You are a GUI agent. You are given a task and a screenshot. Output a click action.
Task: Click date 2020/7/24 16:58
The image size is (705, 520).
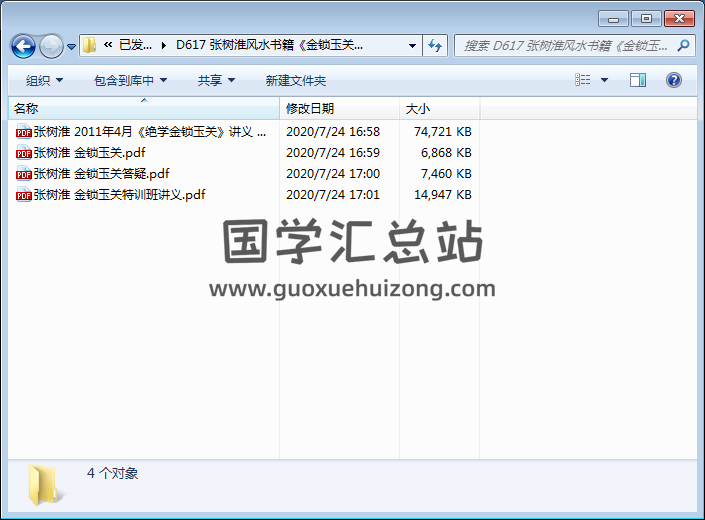coord(333,132)
